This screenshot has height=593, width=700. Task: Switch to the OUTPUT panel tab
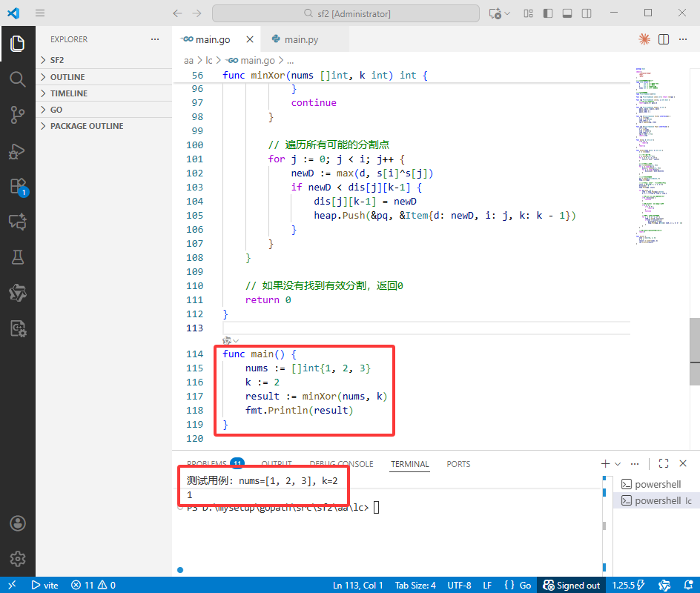[x=277, y=464]
